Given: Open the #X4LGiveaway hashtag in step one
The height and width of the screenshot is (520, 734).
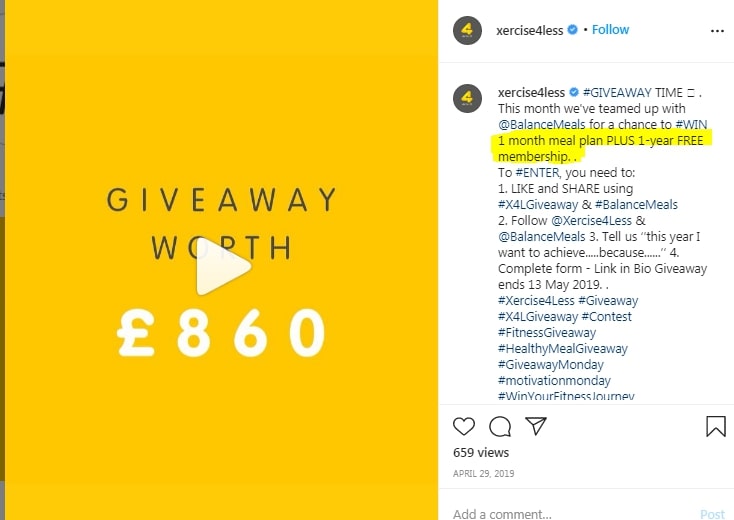Looking at the screenshot, I should [538, 205].
